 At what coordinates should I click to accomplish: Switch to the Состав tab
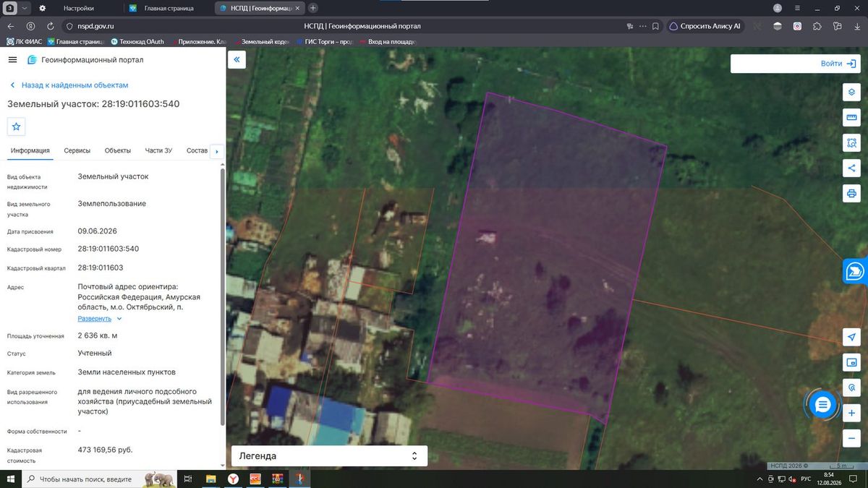point(197,150)
